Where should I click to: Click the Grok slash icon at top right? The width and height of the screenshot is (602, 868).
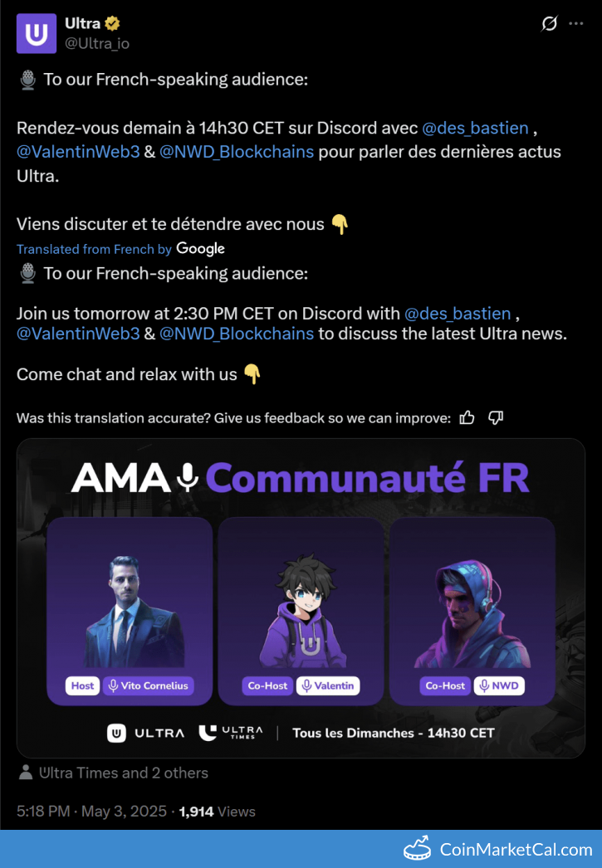(549, 24)
